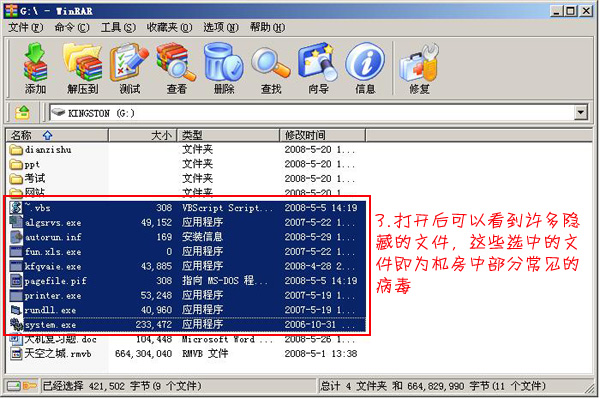Click the algsrvs.exe file icon
This screenshot has width=600, height=398.
point(16,222)
